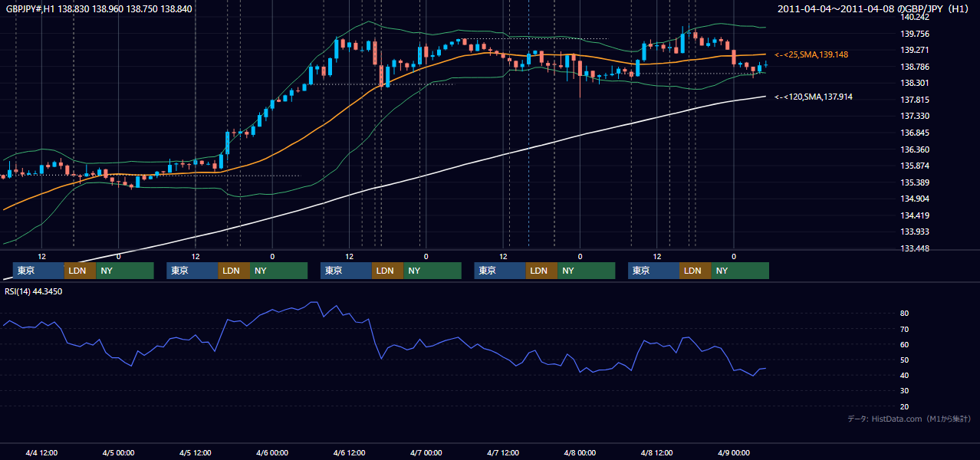Click the RSI(14) 44.3450 indicator label

tap(34, 292)
